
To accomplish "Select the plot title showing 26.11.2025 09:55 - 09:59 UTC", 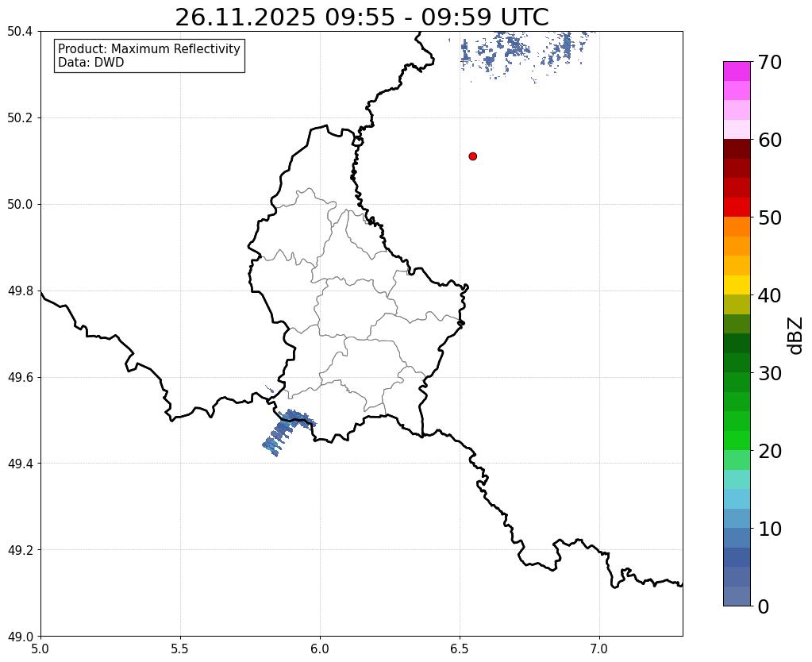I will pyautogui.click(x=361, y=17).
